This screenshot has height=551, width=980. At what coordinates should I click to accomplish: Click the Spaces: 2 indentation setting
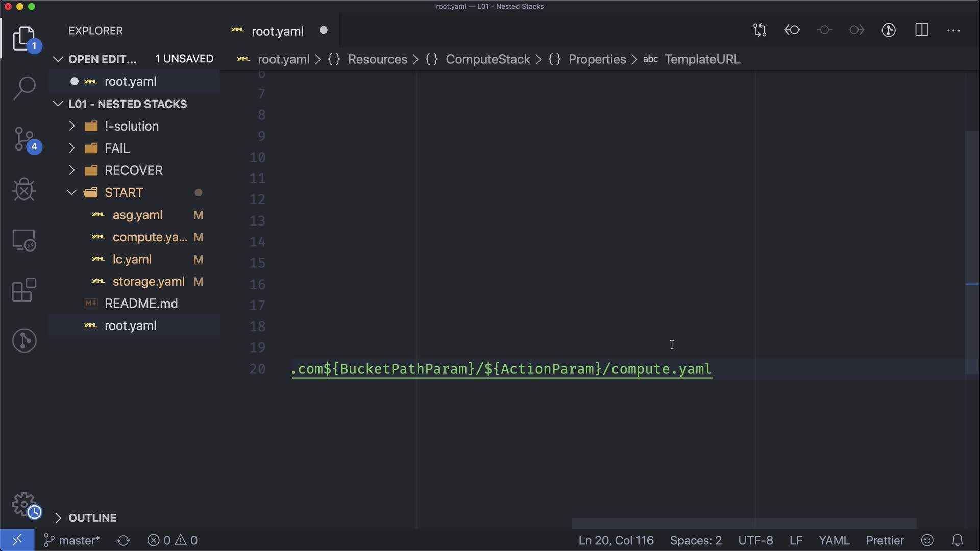[x=695, y=540]
